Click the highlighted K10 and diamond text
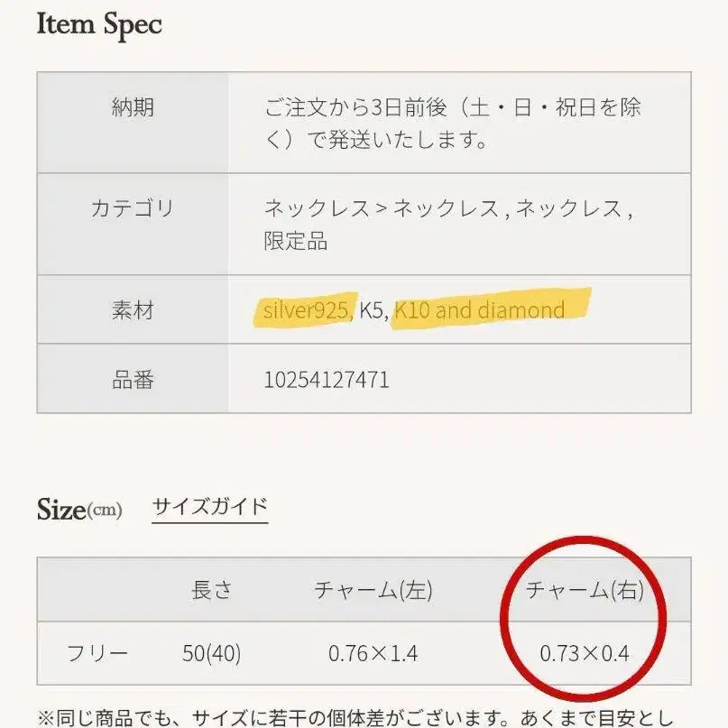The height and width of the screenshot is (728, 728). (x=480, y=310)
